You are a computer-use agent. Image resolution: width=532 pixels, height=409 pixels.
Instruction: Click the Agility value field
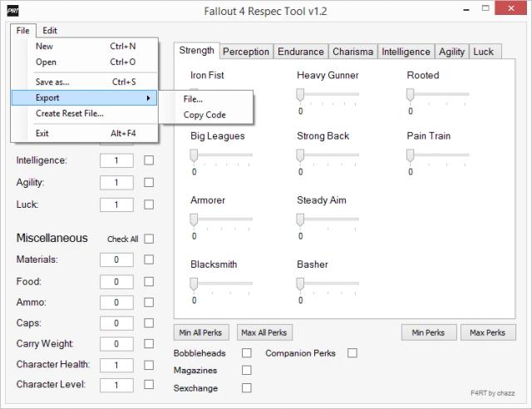point(116,183)
